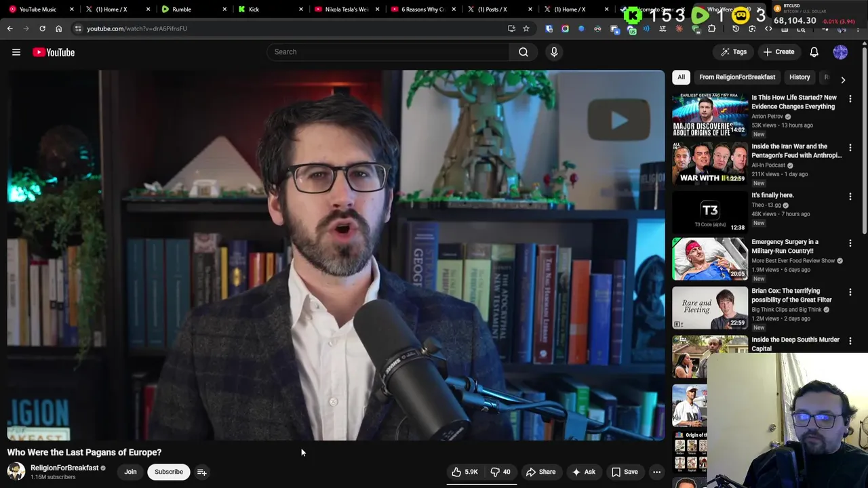This screenshot has width=868, height=488.
Task: Click the add-to-queue icon beside Subscribe
Action: (x=202, y=472)
